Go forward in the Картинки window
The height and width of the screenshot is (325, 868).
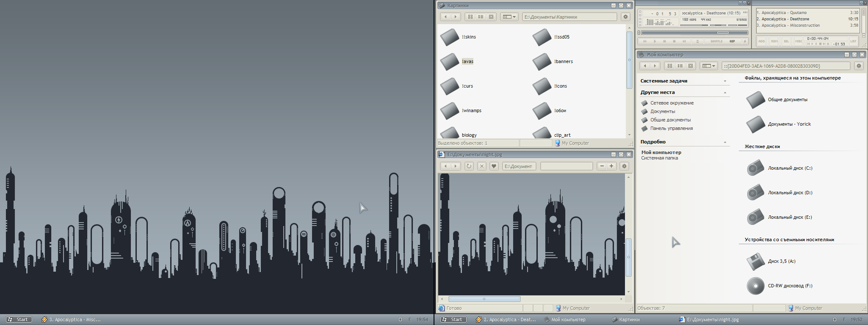tap(455, 17)
